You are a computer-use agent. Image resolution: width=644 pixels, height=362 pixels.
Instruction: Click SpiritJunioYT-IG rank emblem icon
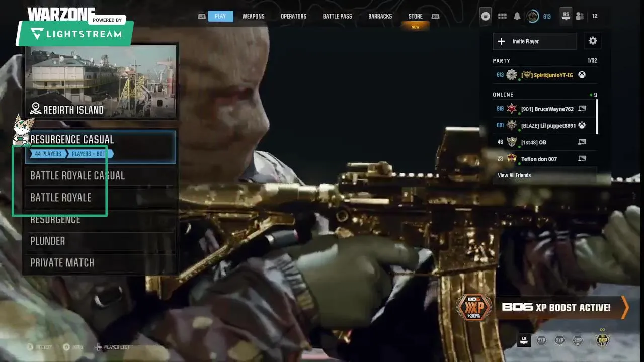[x=512, y=75]
